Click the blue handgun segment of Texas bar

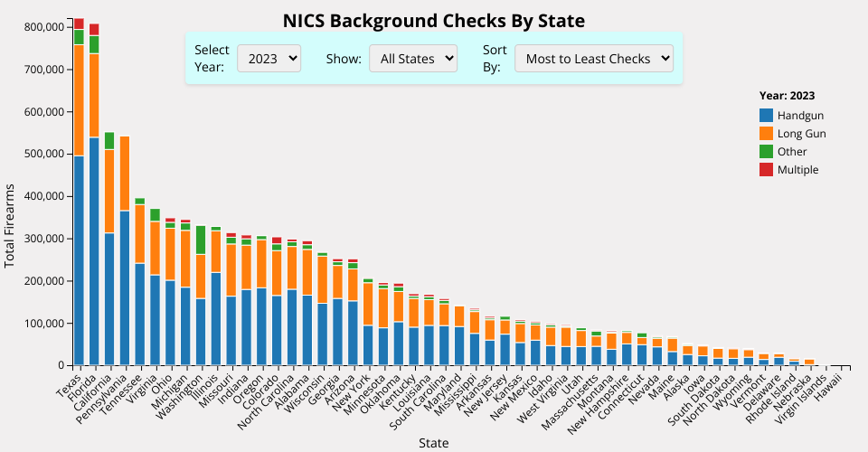79,260
